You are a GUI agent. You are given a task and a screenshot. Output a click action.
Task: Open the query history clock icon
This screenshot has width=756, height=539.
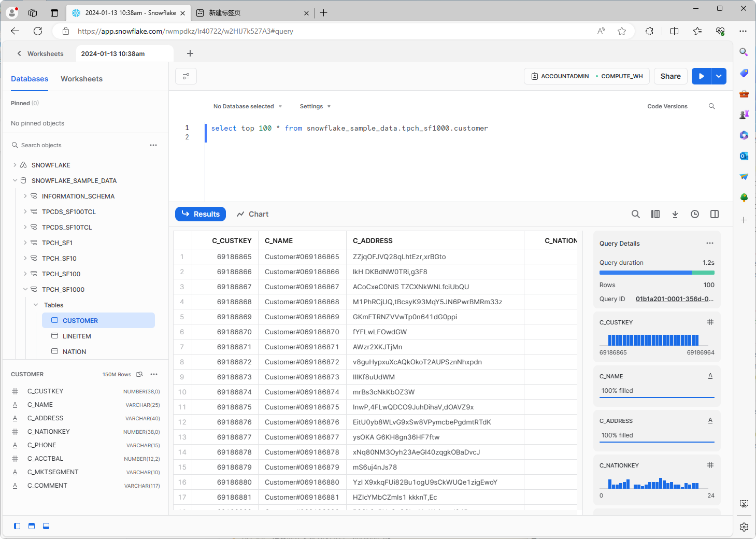(694, 214)
